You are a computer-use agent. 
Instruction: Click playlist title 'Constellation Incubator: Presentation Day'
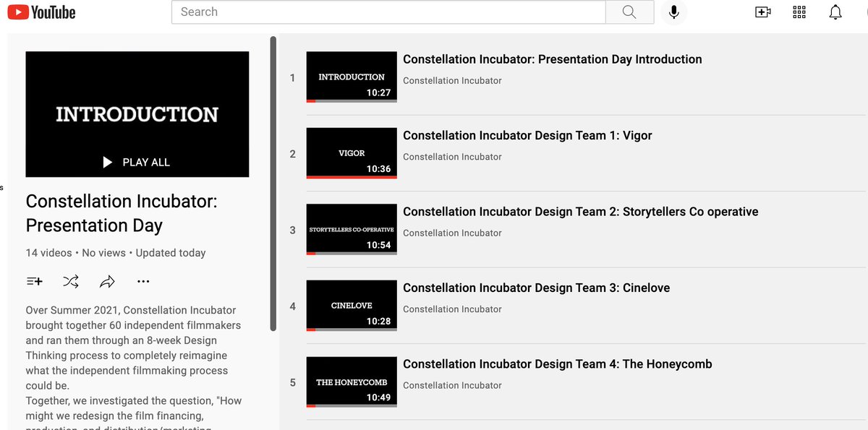(x=122, y=213)
